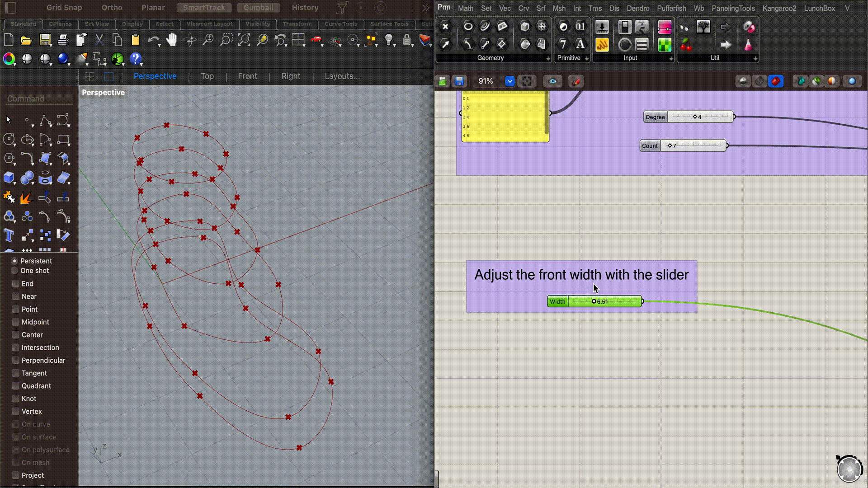Click the Zoom Extents icon
The width and height of the screenshot is (868, 488).
coord(244,40)
